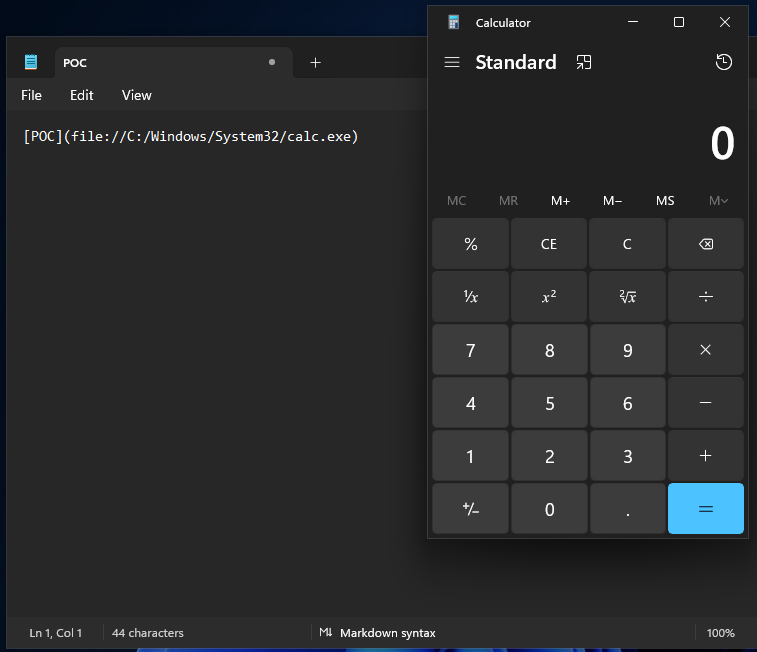Screen dimensions: 757x652
Task: Maximize the Calculator window
Action: [679, 22]
